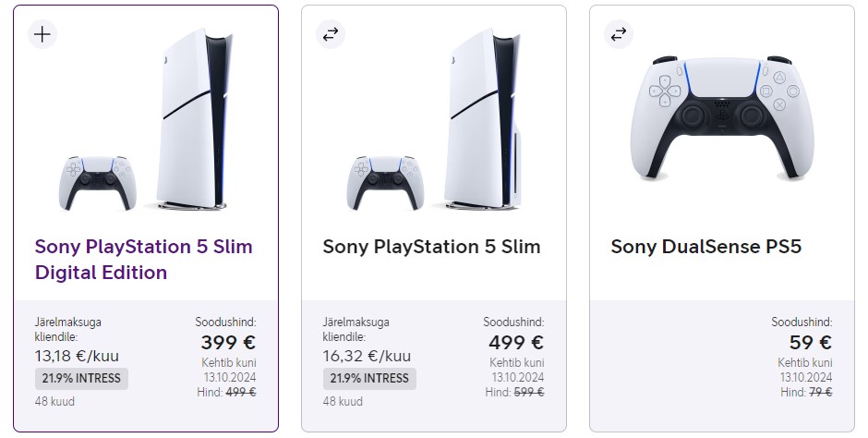The height and width of the screenshot is (438, 868).
Task: Open the PlayStation 5 Slim disc console image
Action: (x=434, y=119)
